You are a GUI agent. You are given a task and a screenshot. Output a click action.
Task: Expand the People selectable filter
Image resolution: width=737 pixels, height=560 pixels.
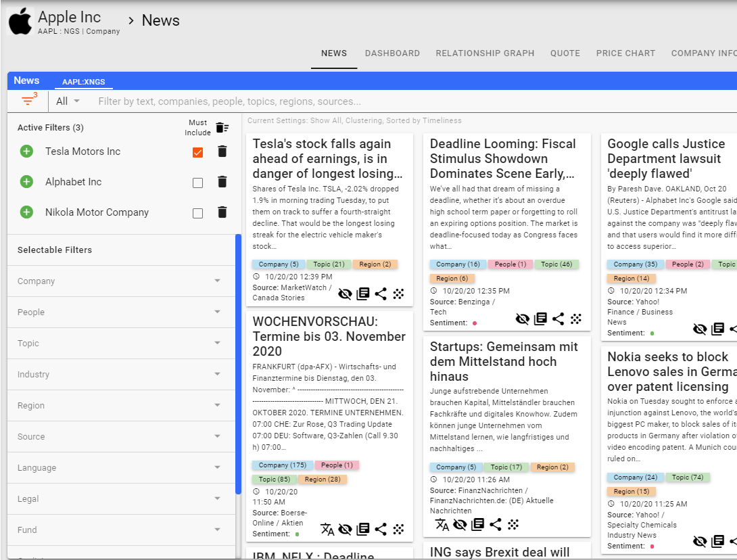pos(121,312)
